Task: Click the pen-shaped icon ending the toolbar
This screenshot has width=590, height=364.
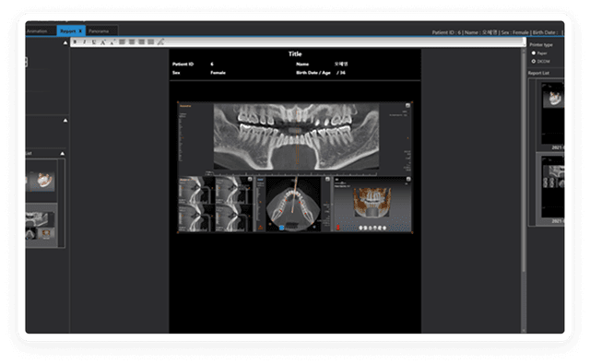Action: (x=160, y=41)
